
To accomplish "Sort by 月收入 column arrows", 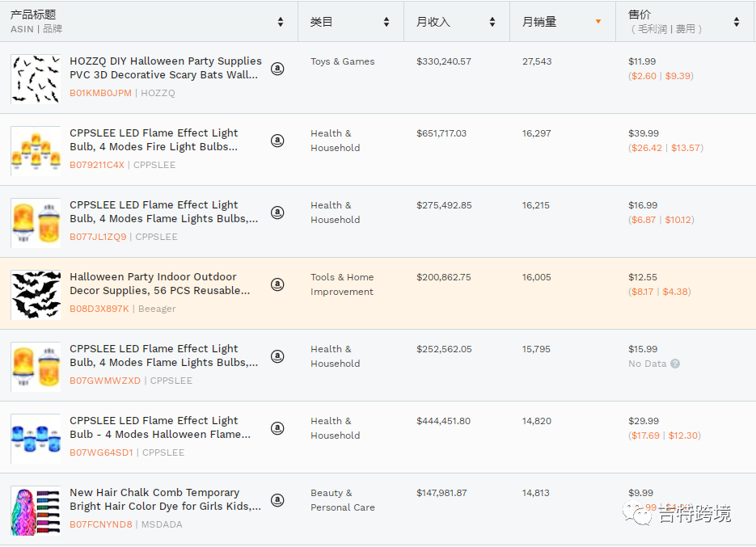I will 492,22.
